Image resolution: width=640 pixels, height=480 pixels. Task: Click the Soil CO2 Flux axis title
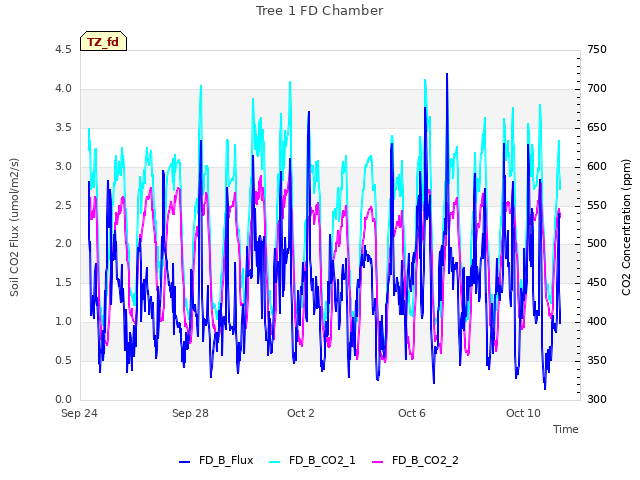(x=14, y=227)
